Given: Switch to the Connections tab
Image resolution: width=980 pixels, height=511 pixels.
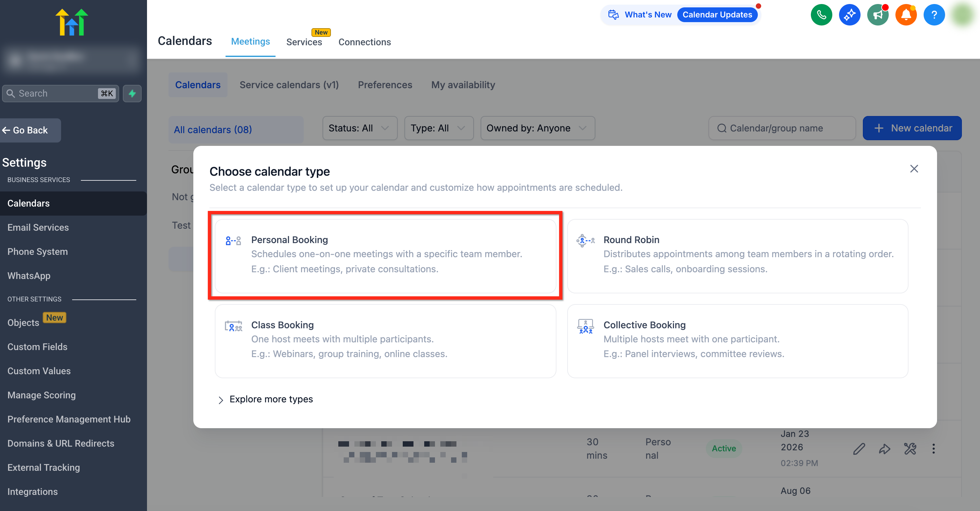Looking at the screenshot, I should pos(364,42).
